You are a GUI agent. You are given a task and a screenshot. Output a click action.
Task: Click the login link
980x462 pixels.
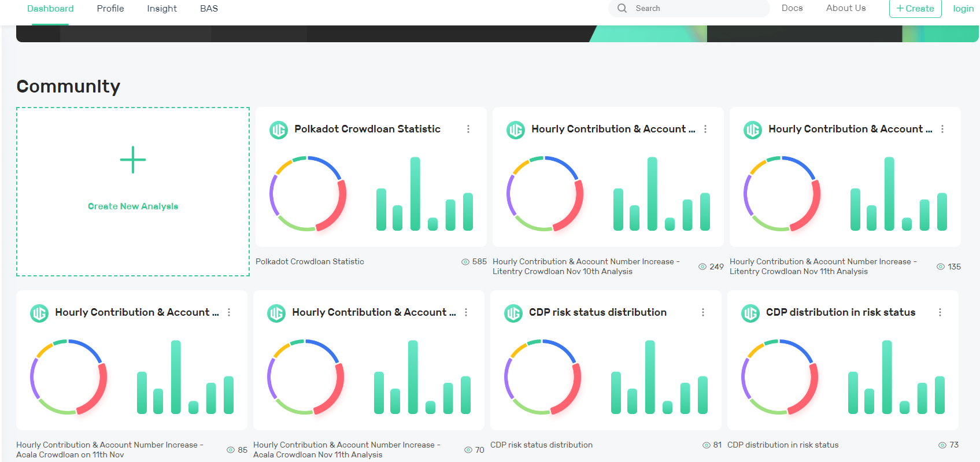tap(963, 9)
